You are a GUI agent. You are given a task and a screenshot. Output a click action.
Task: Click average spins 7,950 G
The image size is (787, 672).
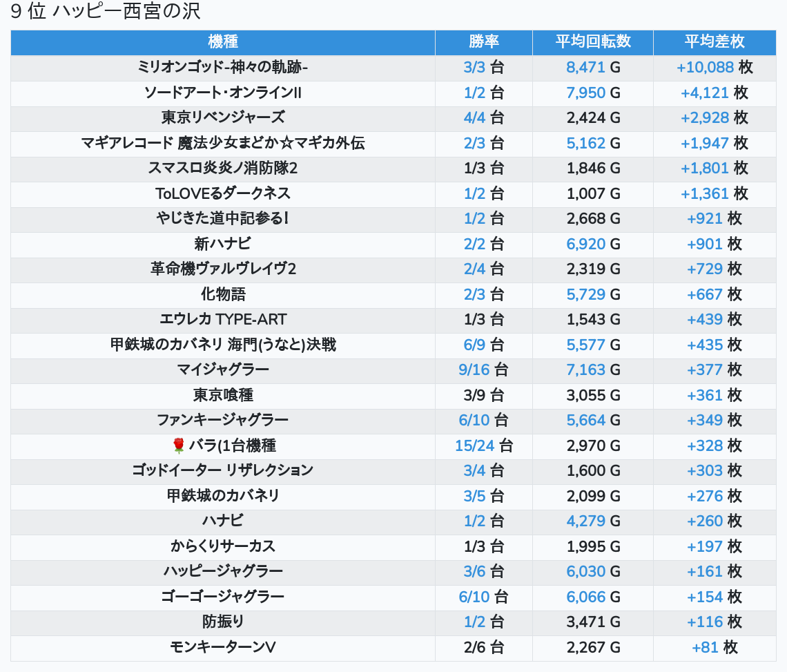[x=593, y=93]
